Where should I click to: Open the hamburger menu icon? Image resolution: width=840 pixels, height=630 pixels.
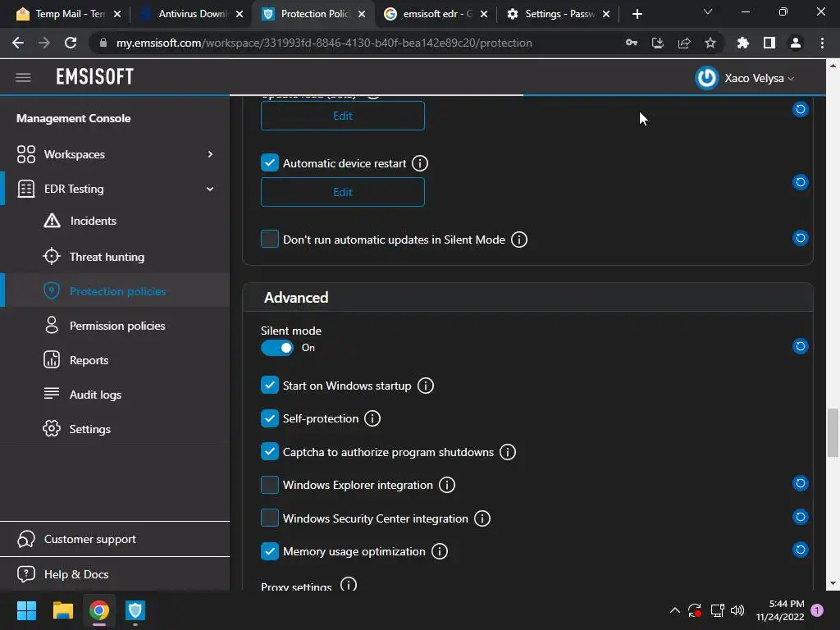point(23,78)
